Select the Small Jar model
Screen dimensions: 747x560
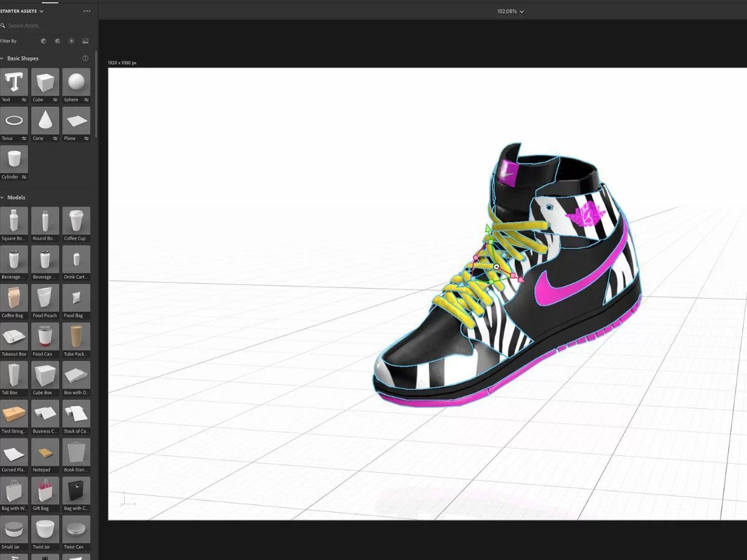(x=14, y=530)
